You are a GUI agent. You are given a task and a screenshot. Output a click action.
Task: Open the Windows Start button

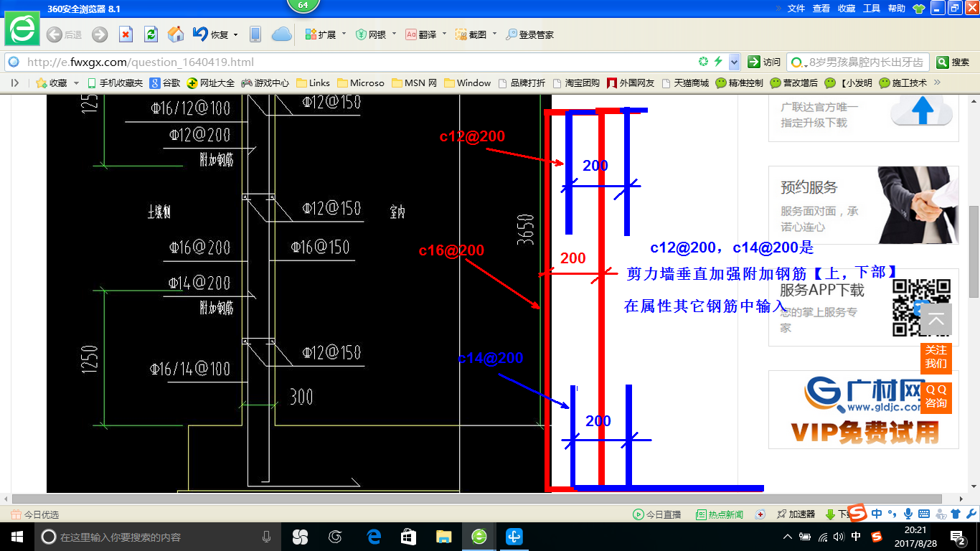click(x=17, y=537)
